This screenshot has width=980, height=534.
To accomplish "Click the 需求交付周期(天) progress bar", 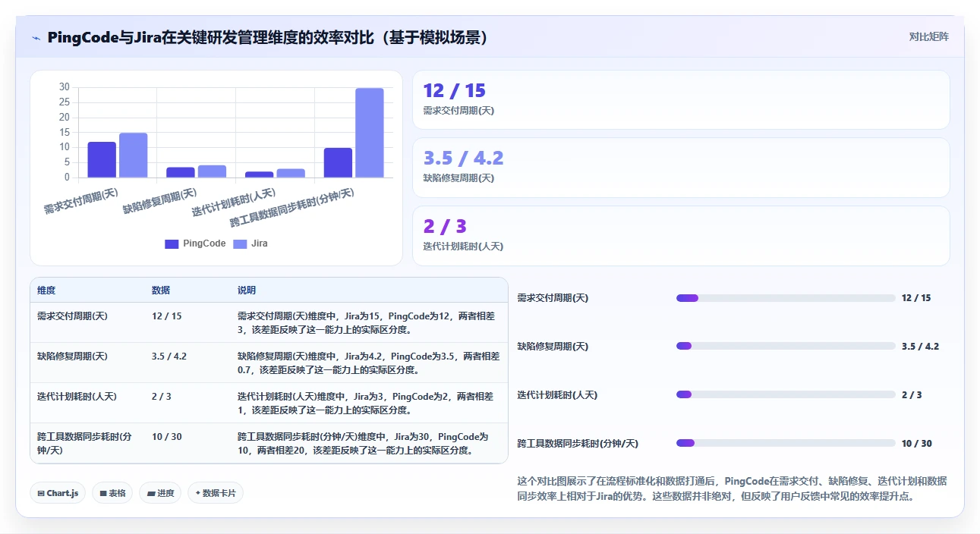I will click(786, 298).
